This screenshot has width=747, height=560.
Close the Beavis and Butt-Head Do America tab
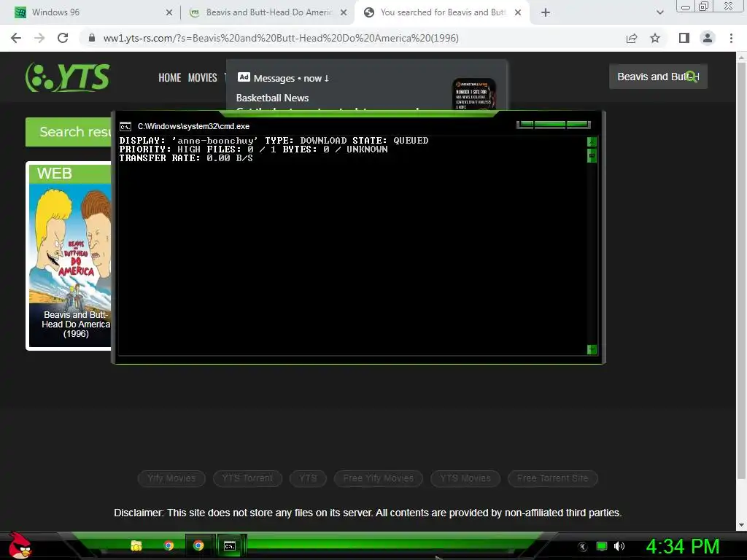click(344, 12)
